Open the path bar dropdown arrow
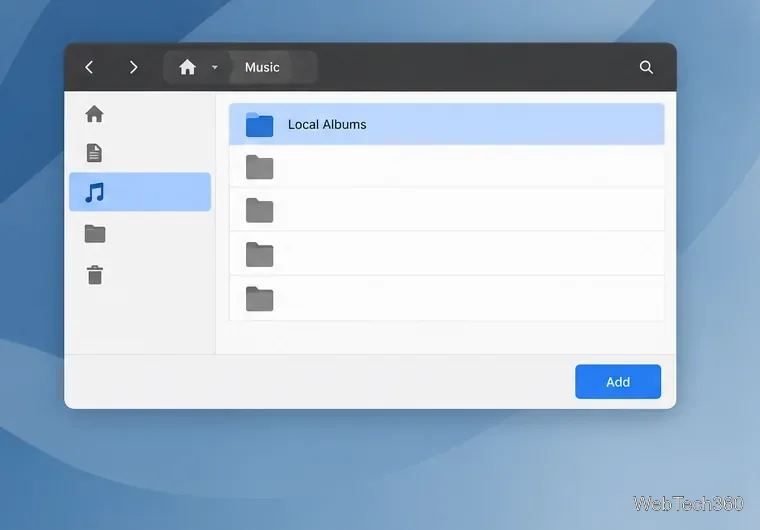The height and width of the screenshot is (530, 760). [215, 67]
